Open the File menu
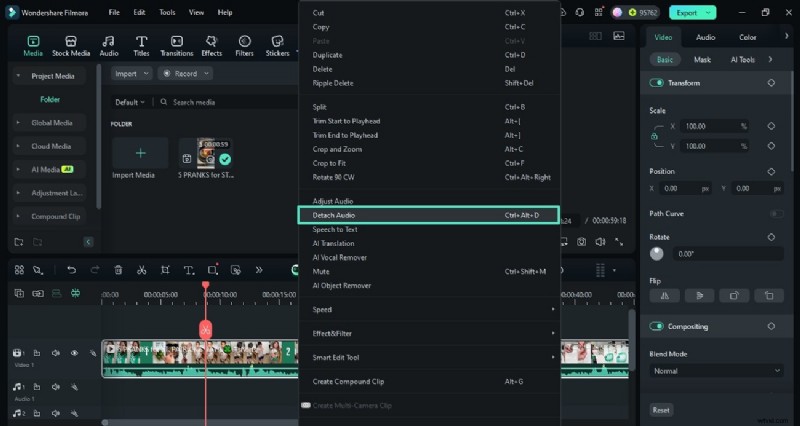Image resolution: width=800 pixels, height=426 pixels. 114,12
